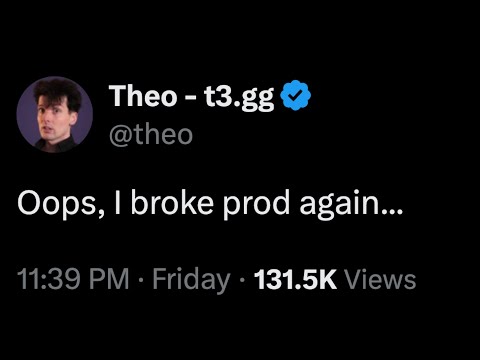Click the word "again" in the tweet
480x360 pixels.
point(339,204)
